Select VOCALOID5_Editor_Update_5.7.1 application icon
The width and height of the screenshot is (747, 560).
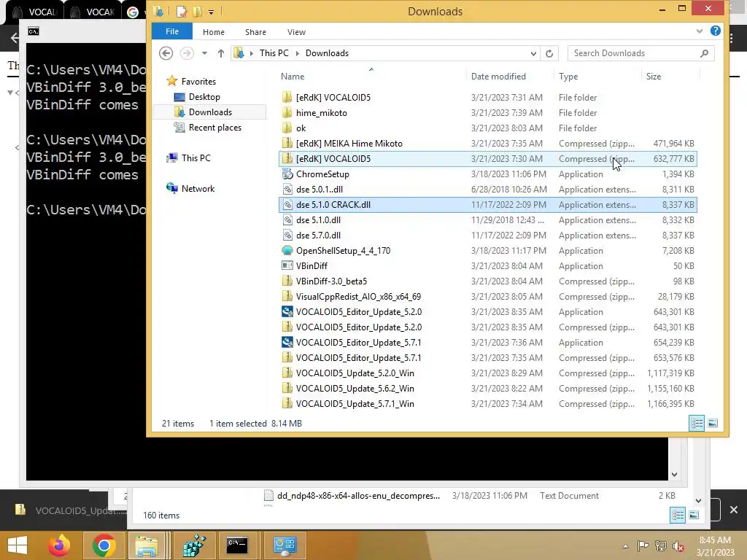(287, 343)
